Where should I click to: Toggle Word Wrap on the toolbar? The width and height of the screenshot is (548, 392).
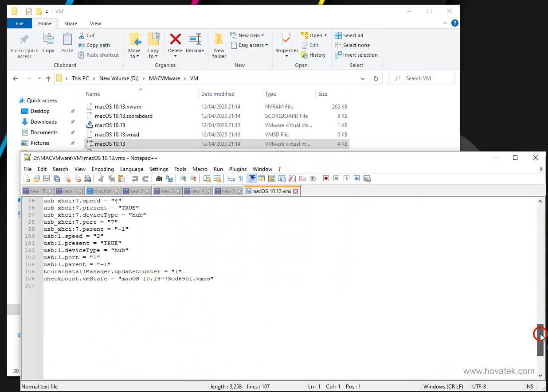[230, 179]
